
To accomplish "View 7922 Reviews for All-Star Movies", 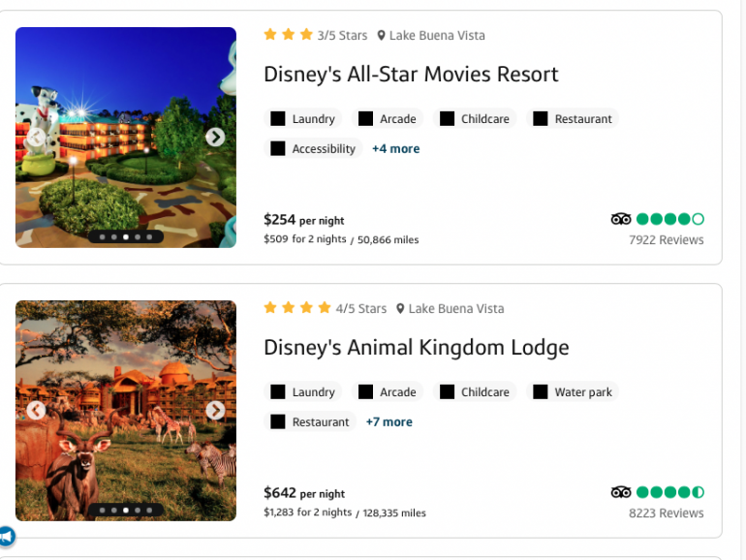I will tap(666, 240).
